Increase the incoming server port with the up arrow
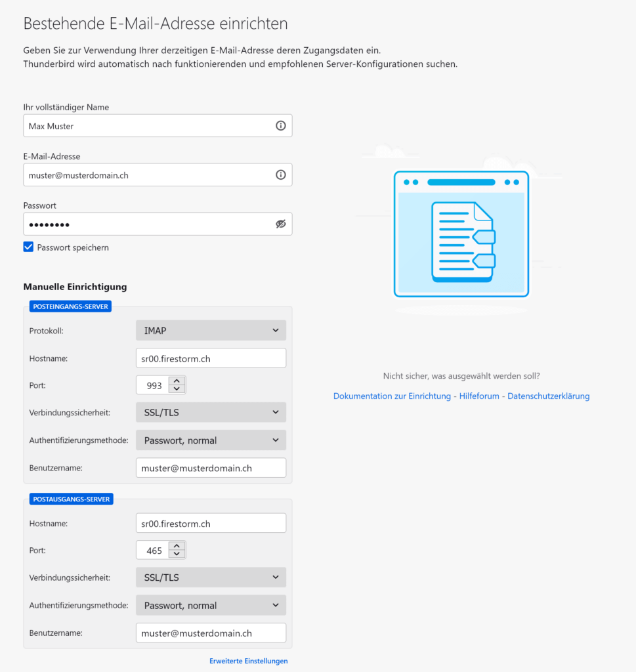 (x=177, y=381)
